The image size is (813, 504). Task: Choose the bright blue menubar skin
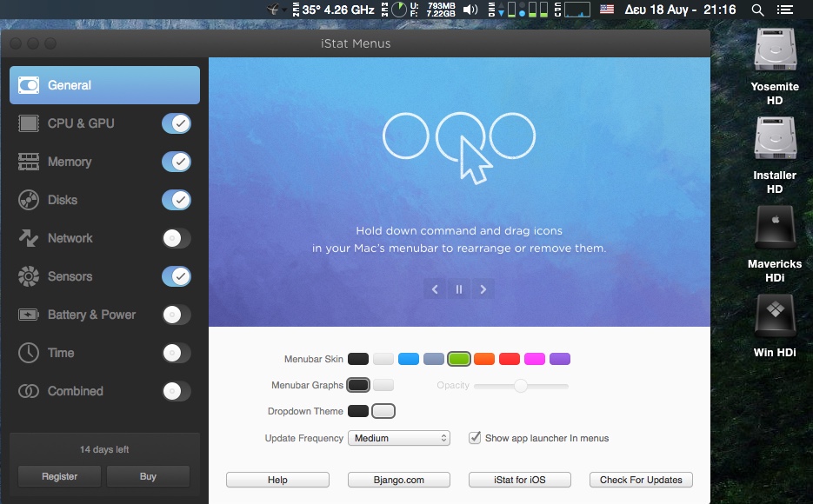tap(409, 359)
